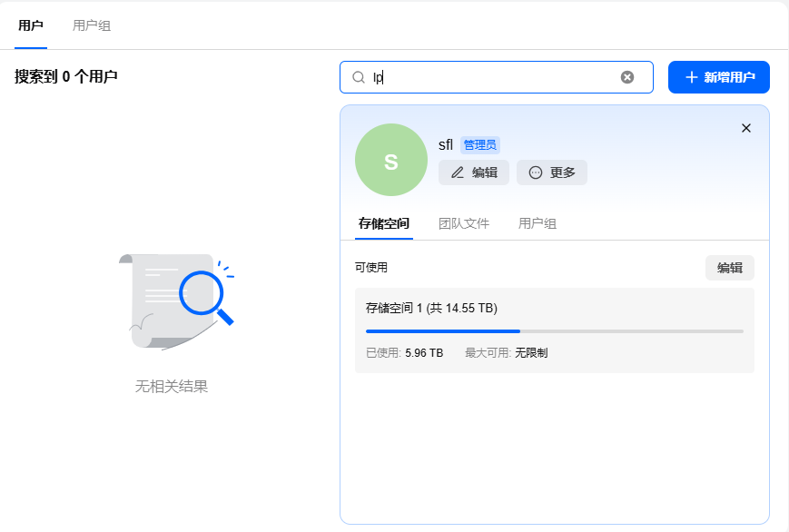Click the 管理员 badge next to sfl
Screen dimensions: 789x532
click(x=480, y=145)
